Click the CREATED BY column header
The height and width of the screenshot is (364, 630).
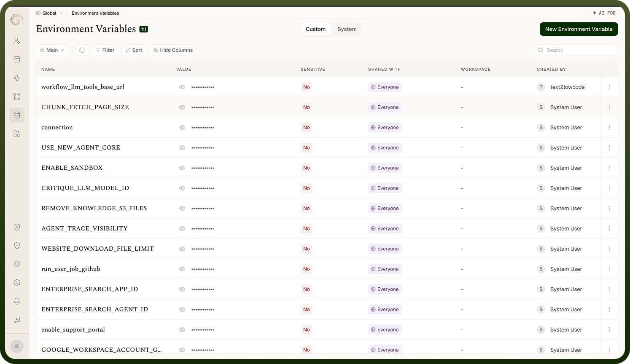pyautogui.click(x=551, y=70)
